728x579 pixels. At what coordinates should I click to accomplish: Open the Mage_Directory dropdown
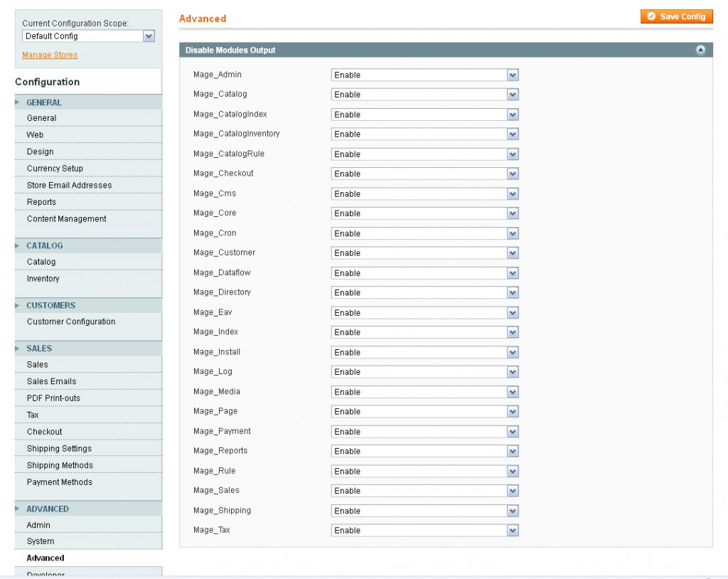tap(424, 292)
